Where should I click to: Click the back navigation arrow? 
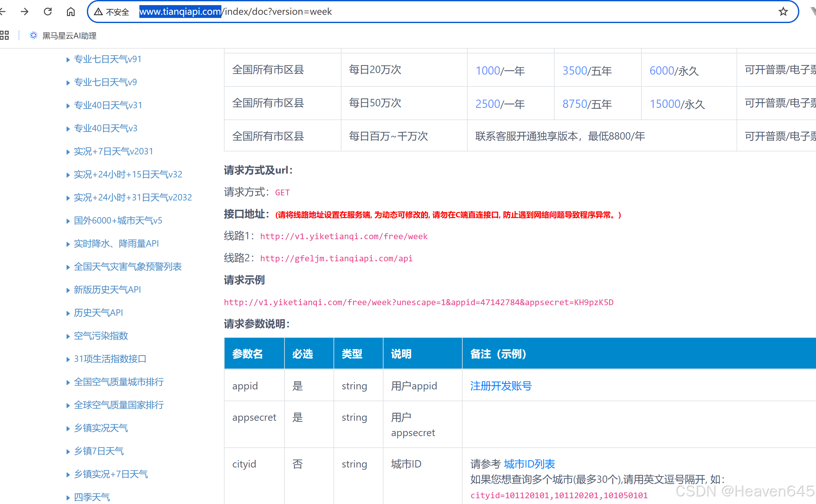(x=3, y=12)
